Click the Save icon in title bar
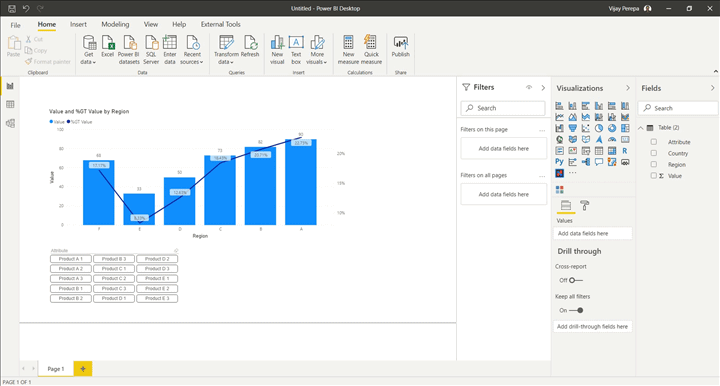The image size is (720, 386). (x=12, y=8)
